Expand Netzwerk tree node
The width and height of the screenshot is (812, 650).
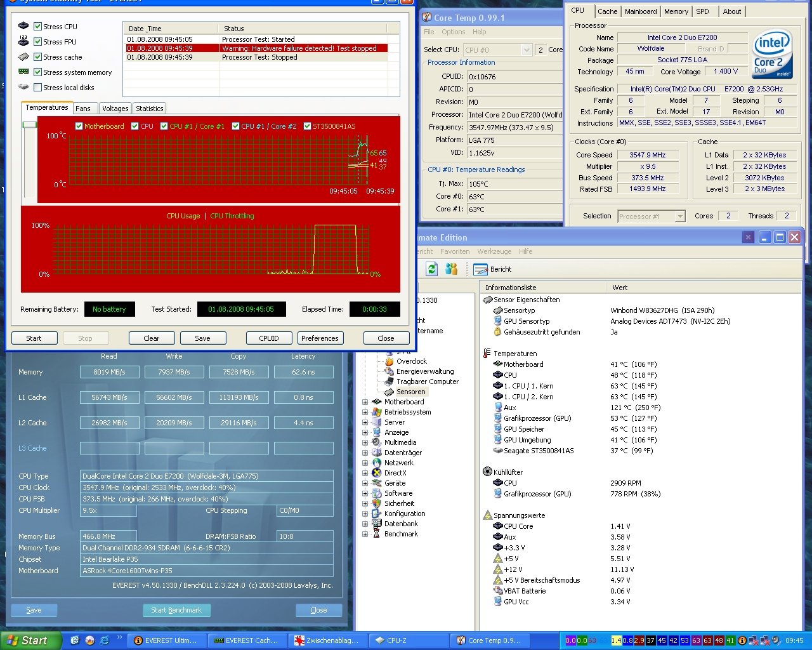365,463
